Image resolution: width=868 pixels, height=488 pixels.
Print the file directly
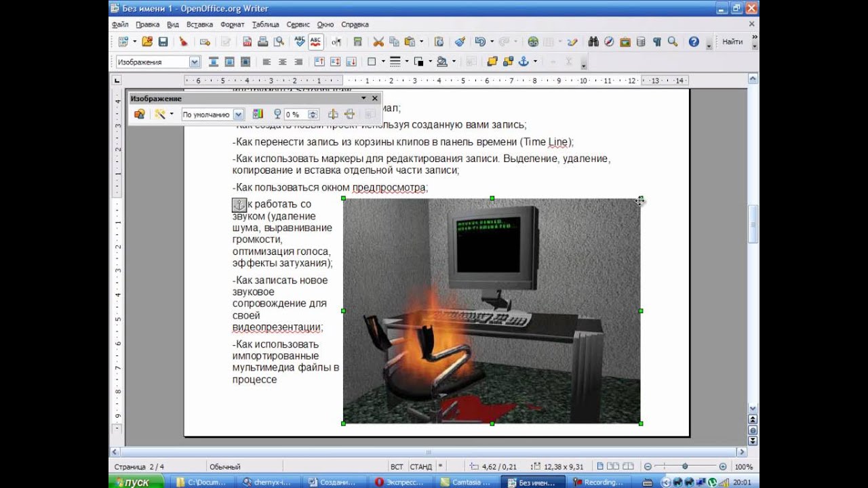click(262, 42)
